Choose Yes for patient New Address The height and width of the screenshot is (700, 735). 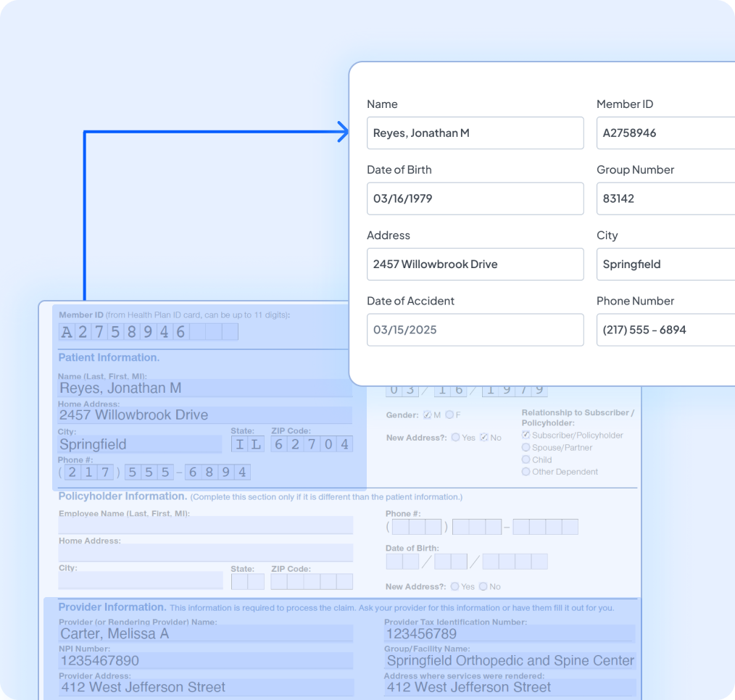tap(456, 437)
